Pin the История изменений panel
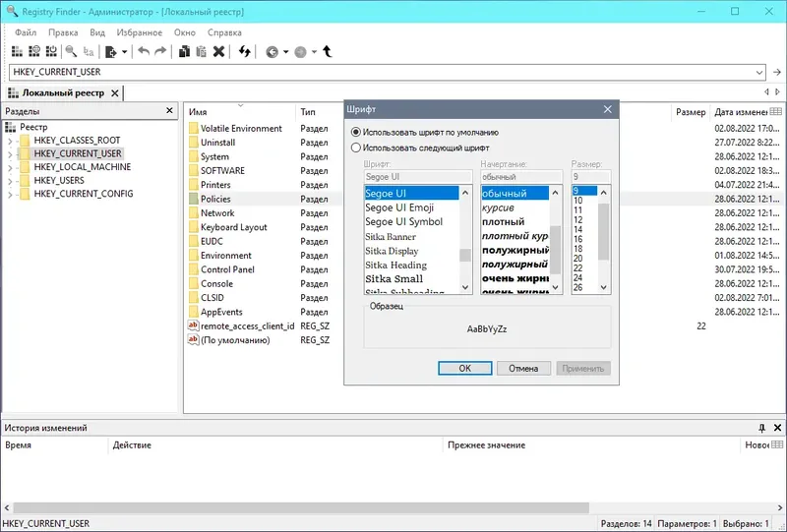The height and width of the screenshot is (532, 787). pyautogui.click(x=761, y=428)
